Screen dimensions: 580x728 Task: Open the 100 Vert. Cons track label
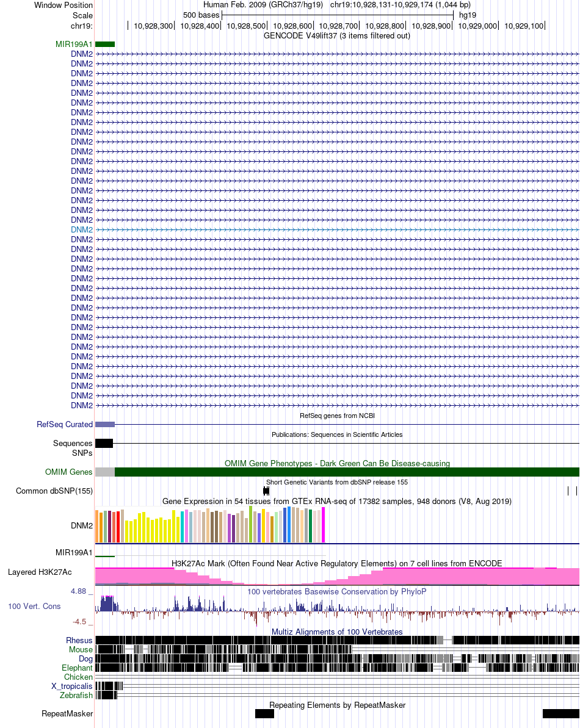[x=34, y=607]
